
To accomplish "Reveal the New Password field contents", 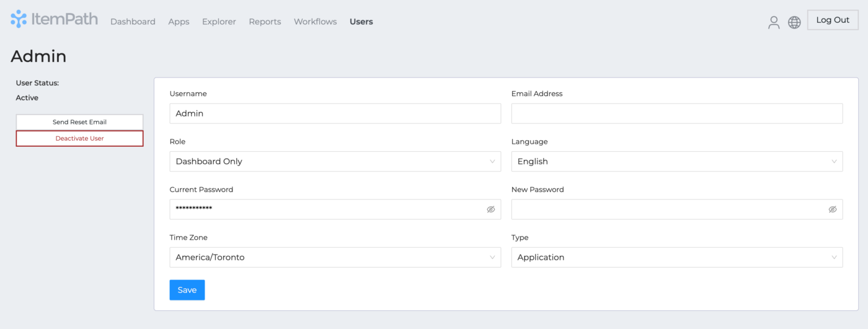I will click(x=833, y=209).
